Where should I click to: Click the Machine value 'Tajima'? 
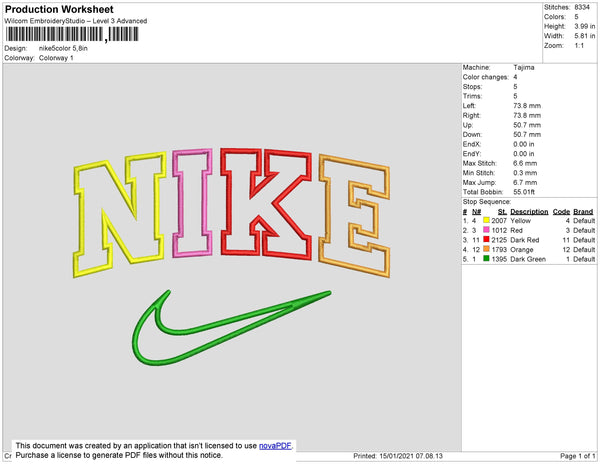523,67
